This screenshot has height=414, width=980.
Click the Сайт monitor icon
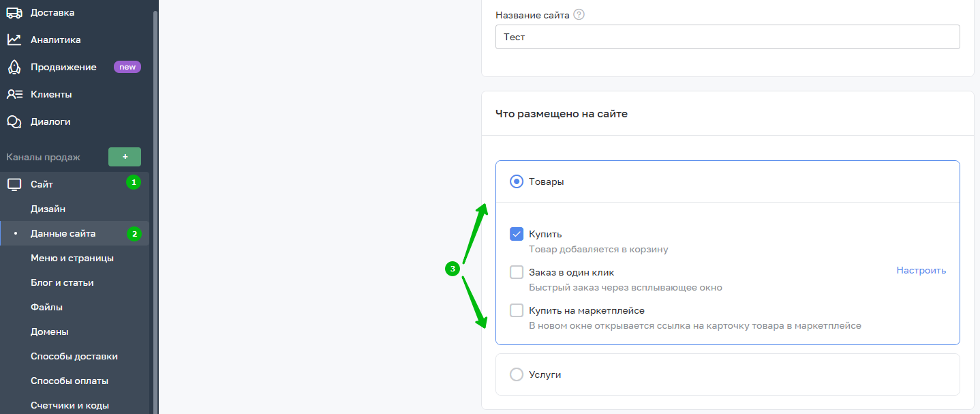[14, 184]
